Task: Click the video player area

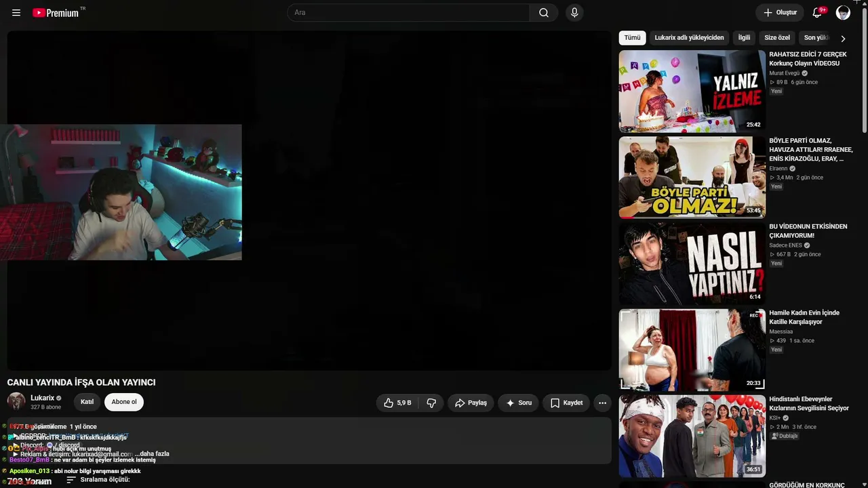Action: pos(309,201)
